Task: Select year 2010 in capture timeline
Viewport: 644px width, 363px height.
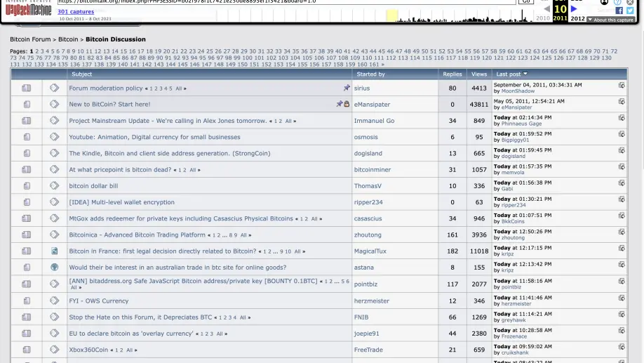Action: 543,18
